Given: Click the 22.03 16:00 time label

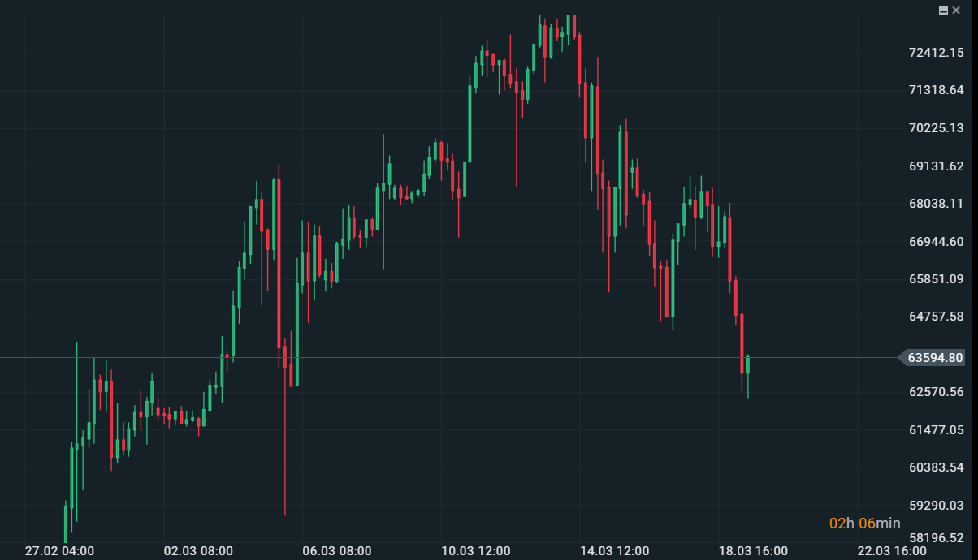Looking at the screenshot, I should [892, 551].
